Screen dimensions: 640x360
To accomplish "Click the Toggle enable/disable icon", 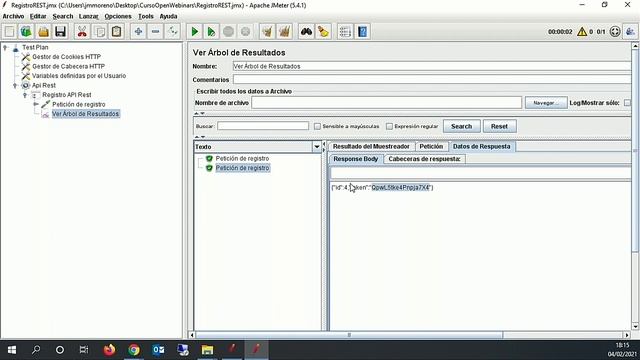I will coord(173,31).
